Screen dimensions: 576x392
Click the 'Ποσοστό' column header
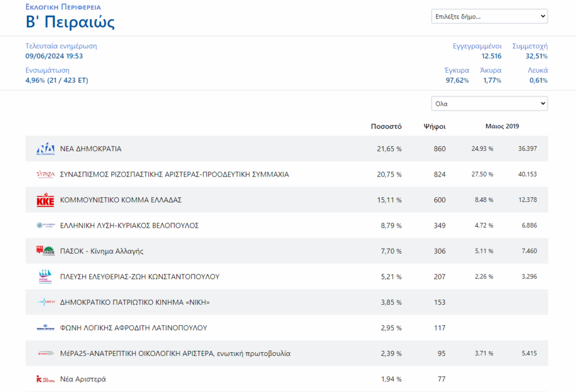pyautogui.click(x=386, y=127)
